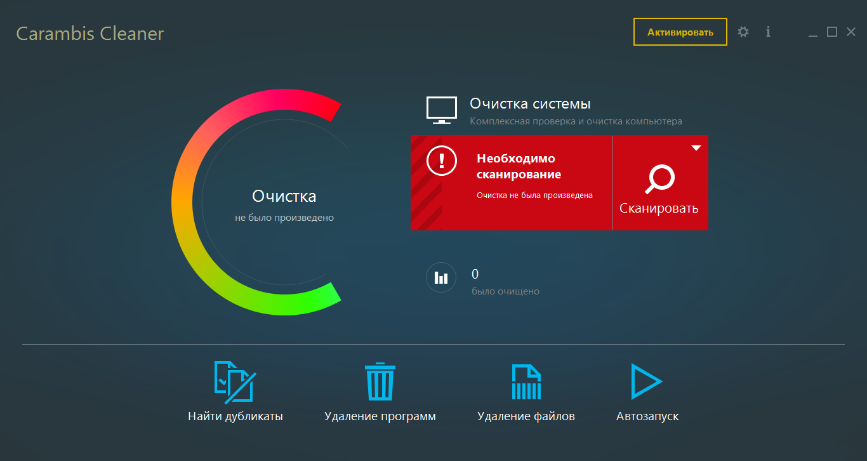Click the Необходимо сканирование status text
This screenshot has height=461, width=867.
click(x=519, y=166)
